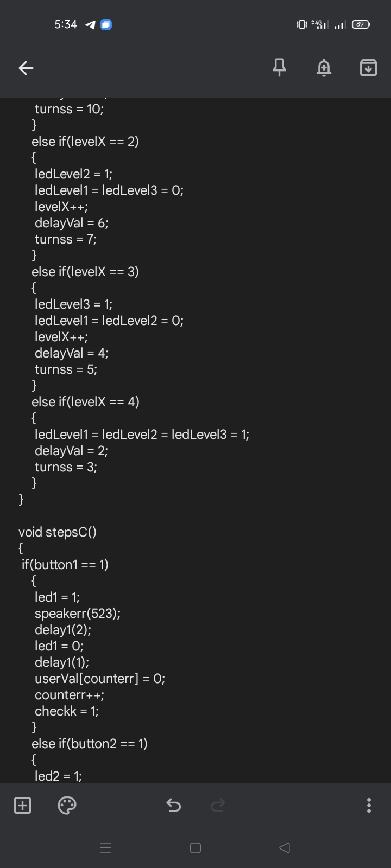Redo the last edit
Viewport: 391px width, 868px height.
tap(217, 806)
